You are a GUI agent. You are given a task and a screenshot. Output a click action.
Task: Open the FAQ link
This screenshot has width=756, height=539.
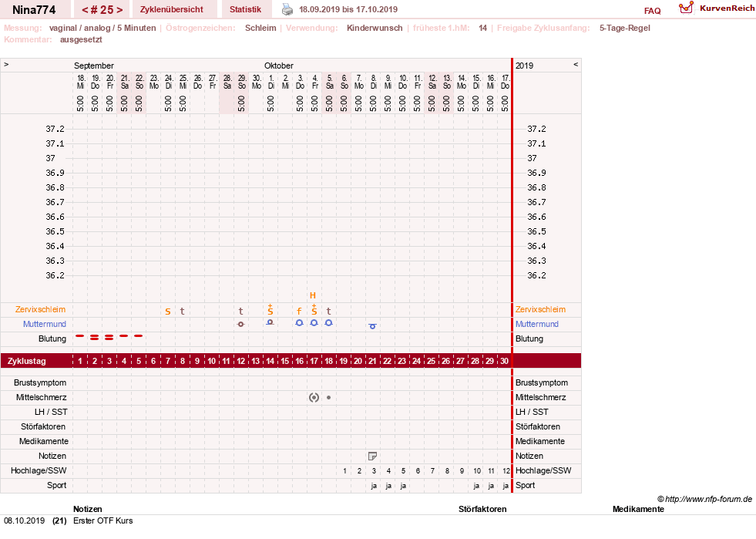(x=652, y=11)
